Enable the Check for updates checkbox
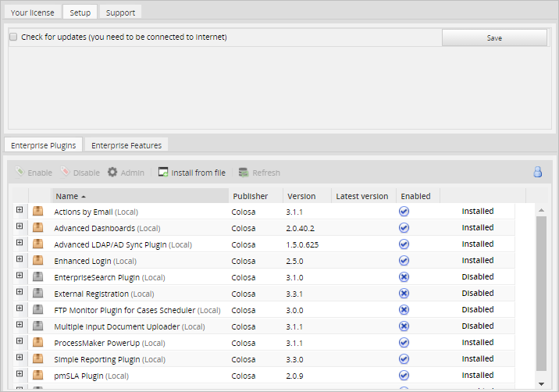The width and height of the screenshot is (559, 392). pos(13,37)
